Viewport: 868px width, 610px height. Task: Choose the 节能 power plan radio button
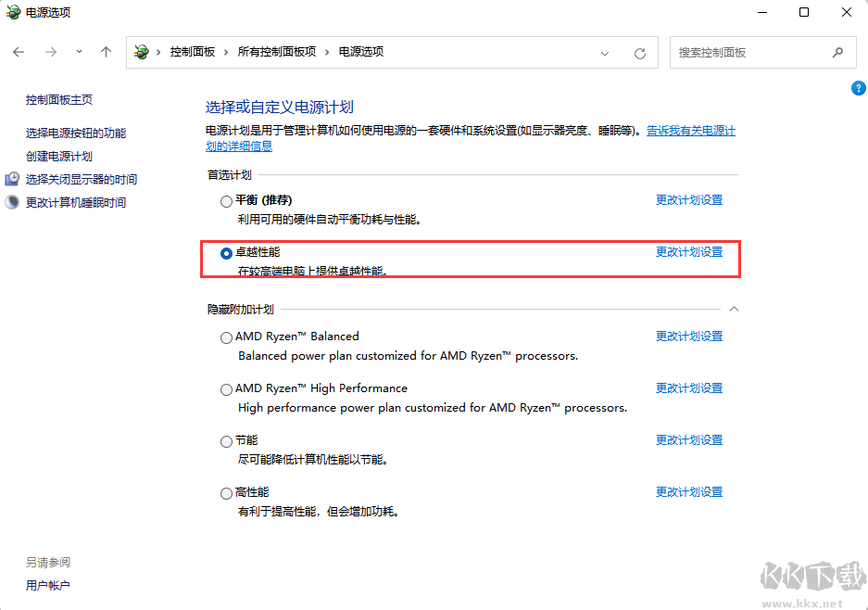click(226, 441)
